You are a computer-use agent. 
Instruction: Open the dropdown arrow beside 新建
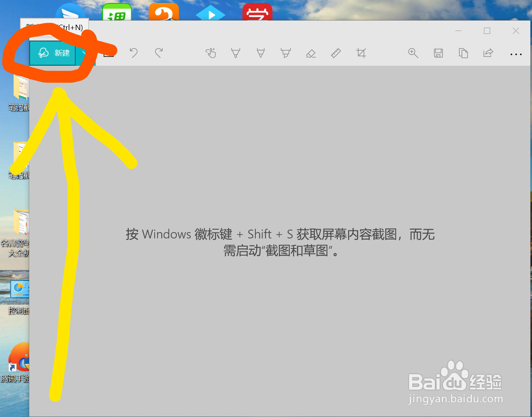(x=85, y=53)
